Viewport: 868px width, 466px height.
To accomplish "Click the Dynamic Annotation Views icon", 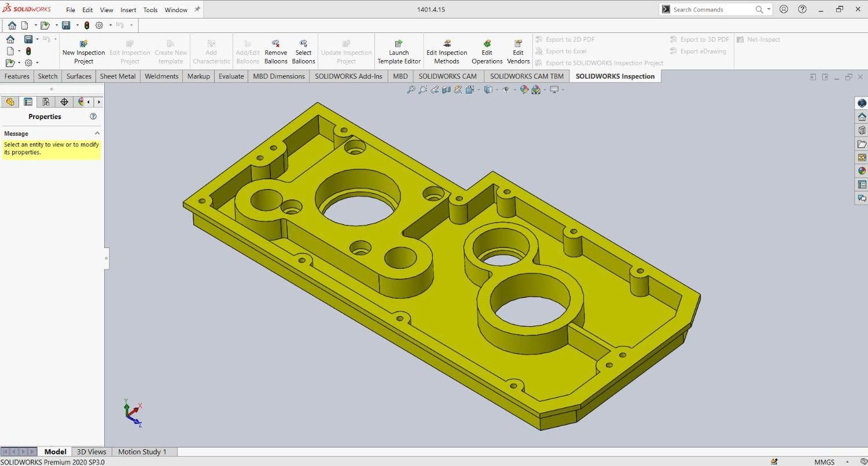I will point(458,90).
